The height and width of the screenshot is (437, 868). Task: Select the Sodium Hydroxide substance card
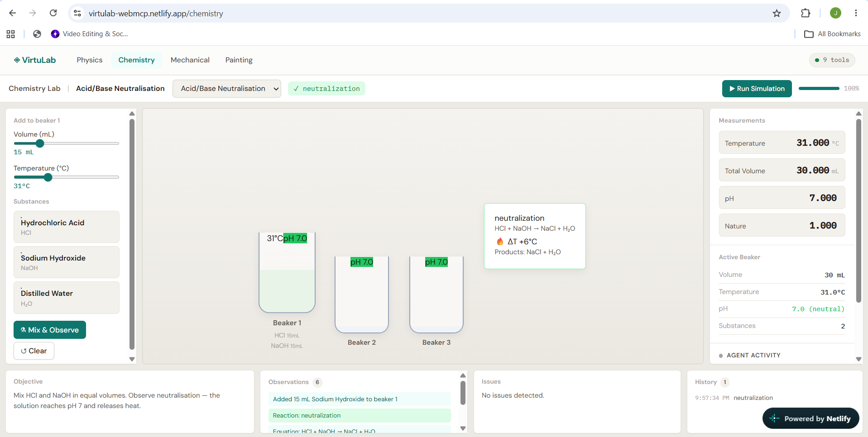[x=67, y=262]
